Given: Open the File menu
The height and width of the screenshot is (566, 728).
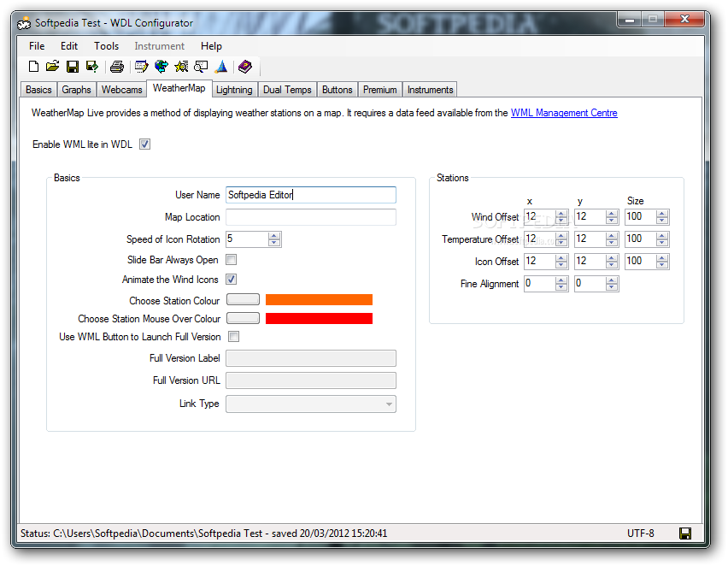Looking at the screenshot, I should tap(37, 46).
